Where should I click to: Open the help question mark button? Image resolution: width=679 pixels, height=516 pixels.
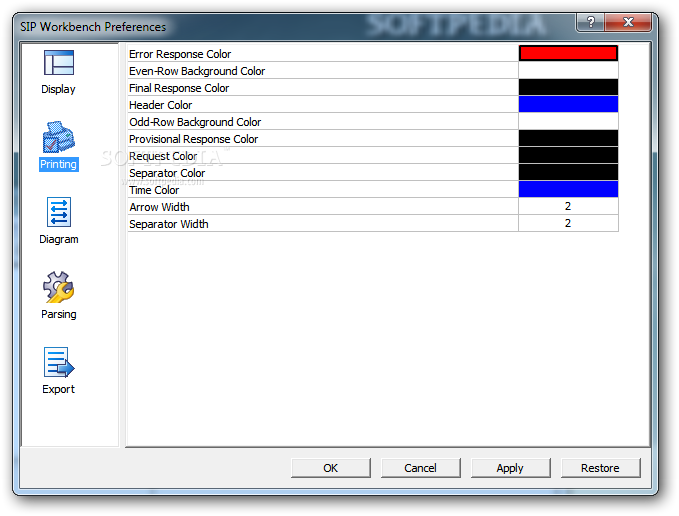click(x=591, y=22)
